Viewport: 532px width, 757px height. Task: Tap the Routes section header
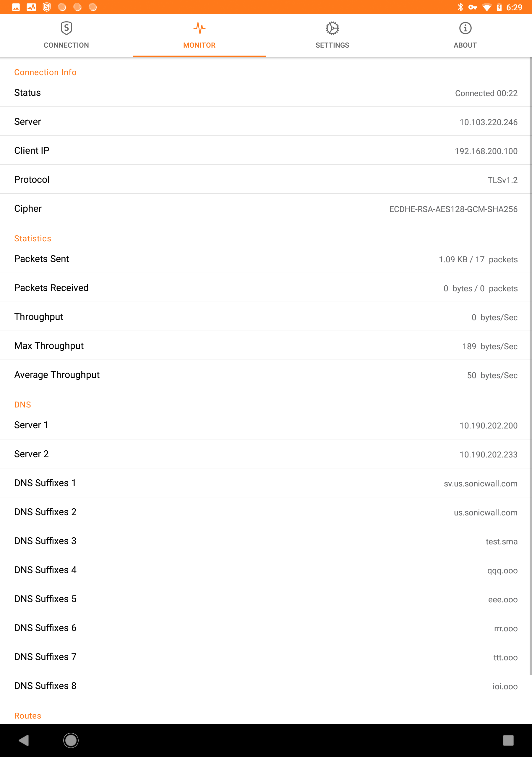[28, 716]
